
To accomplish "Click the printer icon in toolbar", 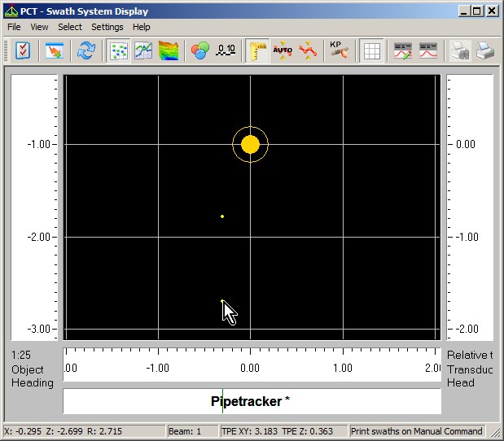I will [485, 51].
